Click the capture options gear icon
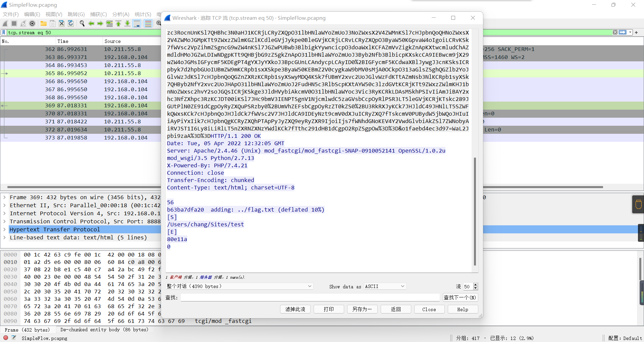Image resolution: width=644 pixels, height=342 pixels. (x=32, y=23)
